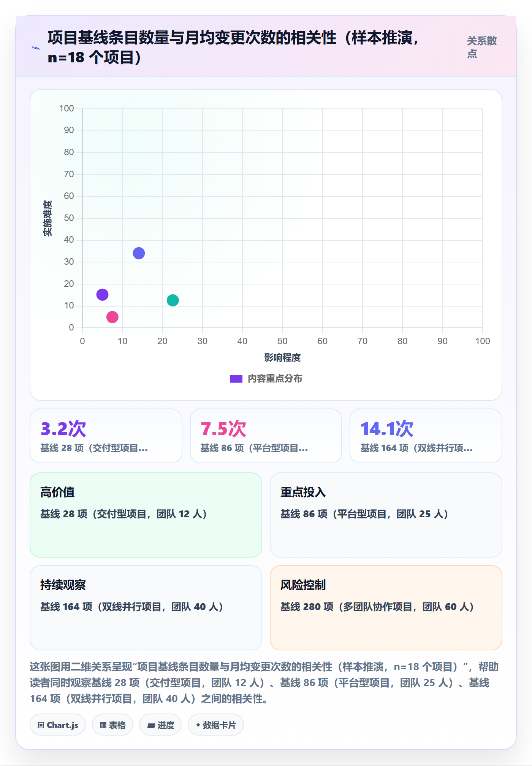This screenshot has width=532, height=766.
Task: Select the purple scatter point on the chart
Action: [x=102, y=294]
